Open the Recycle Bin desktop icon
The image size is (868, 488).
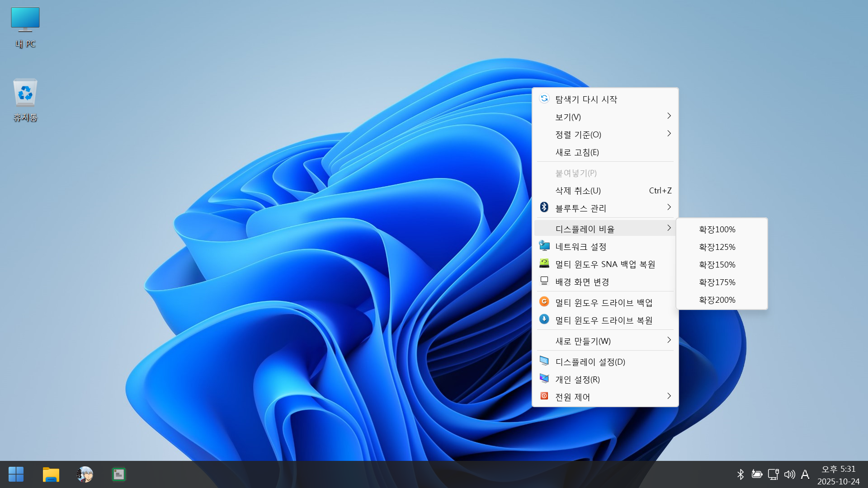point(25,100)
